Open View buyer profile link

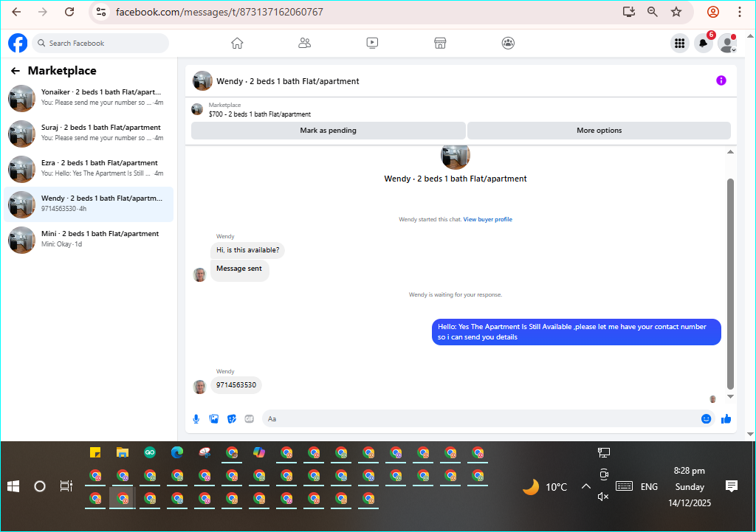click(x=488, y=219)
